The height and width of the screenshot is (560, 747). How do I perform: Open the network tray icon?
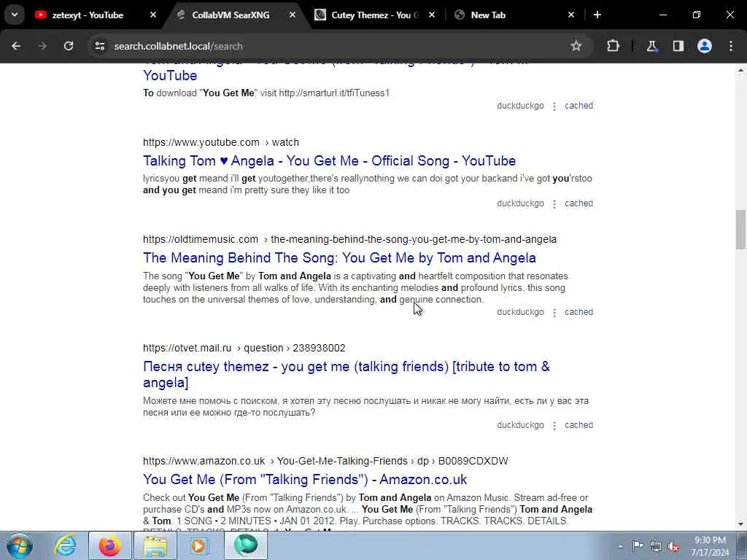[656, 546]
